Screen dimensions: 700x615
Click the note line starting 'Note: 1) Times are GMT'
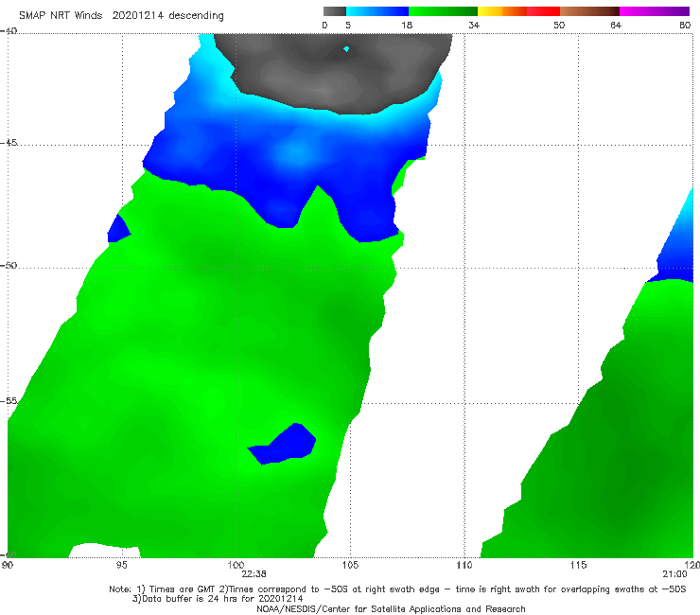[x=397, y=589]
